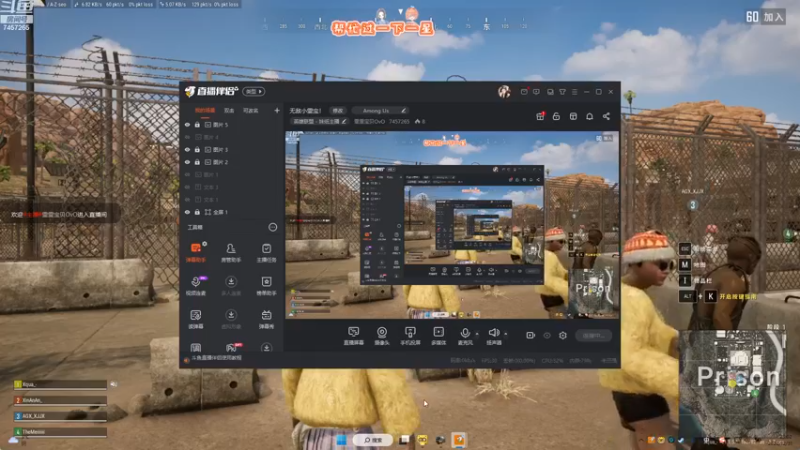Select the 图片 3 layer row

click(x=232, y=149)
